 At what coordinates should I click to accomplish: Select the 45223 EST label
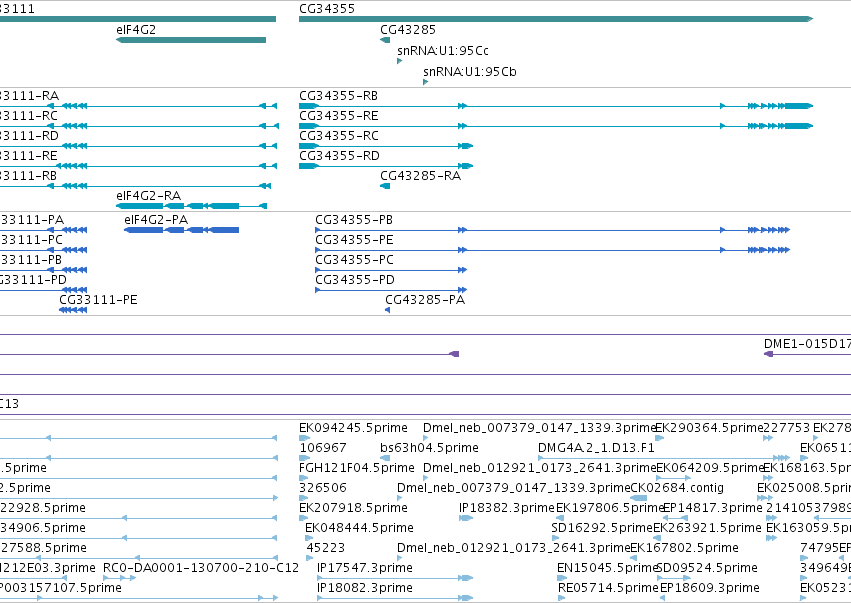click(x=326, y=548)
